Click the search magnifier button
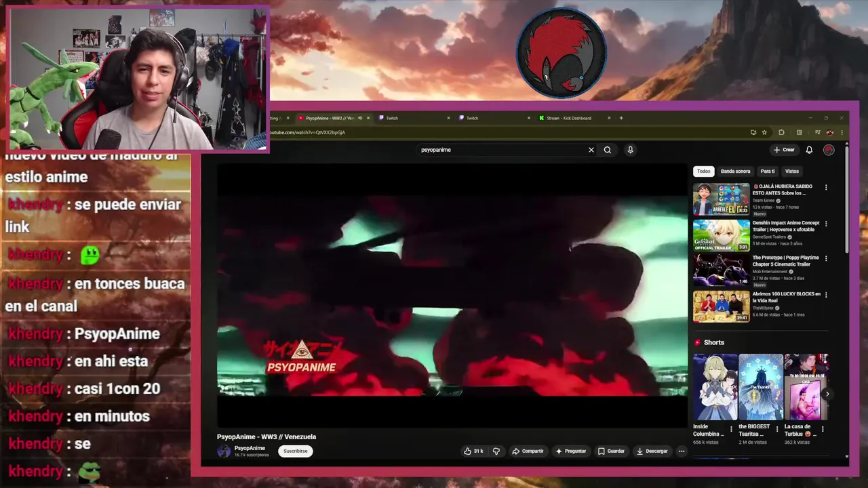The image size is (868, 488). coord(608,150)
